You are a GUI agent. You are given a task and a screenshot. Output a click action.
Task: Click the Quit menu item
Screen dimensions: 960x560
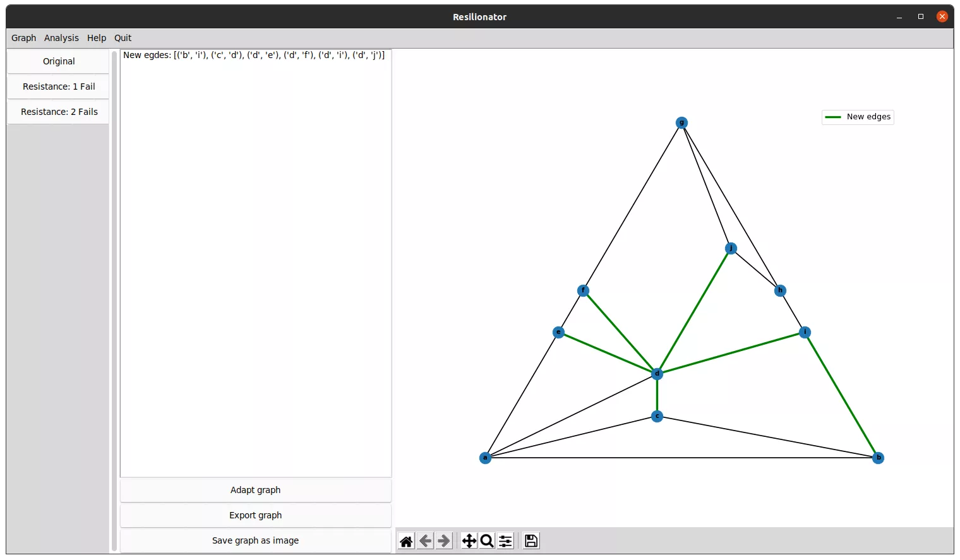123,38
